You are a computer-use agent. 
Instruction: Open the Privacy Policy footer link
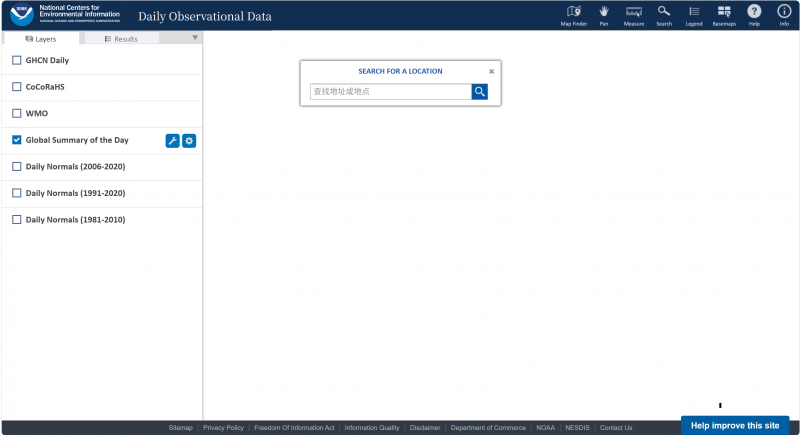click(x=223, y=428)
